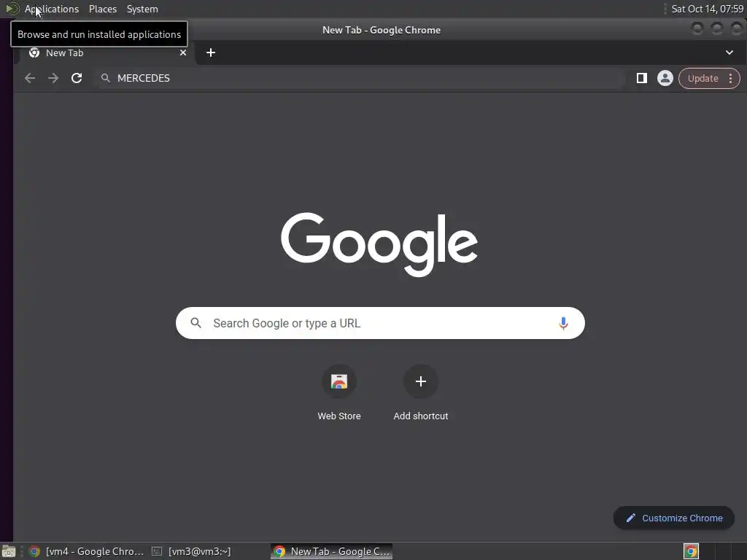Click the Add shortcut button
The image size is (747, 560).
421,381
